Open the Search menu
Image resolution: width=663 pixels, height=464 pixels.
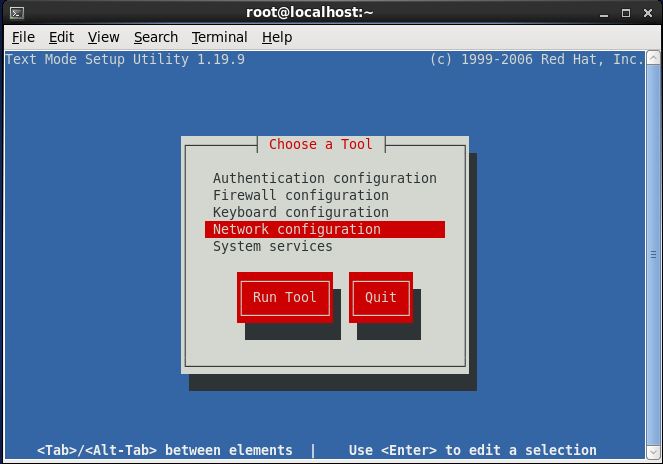pyautogui.click(x=156, y=37)
